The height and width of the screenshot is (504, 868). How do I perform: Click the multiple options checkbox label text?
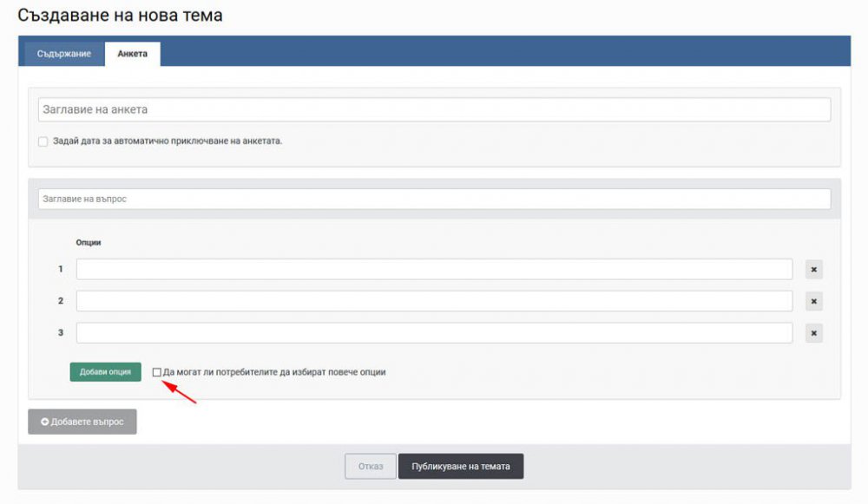pyautogui.click(x=275, y=371)
